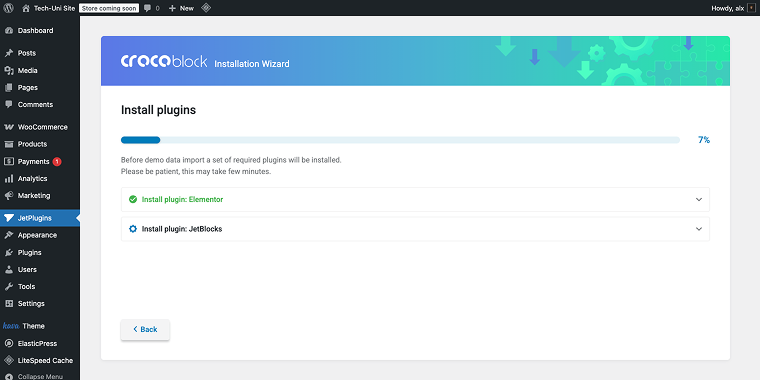Expand the JetBlocks install details chevron
The width and height of the screenshot is (760, 380).
click(x=699, y=229)
